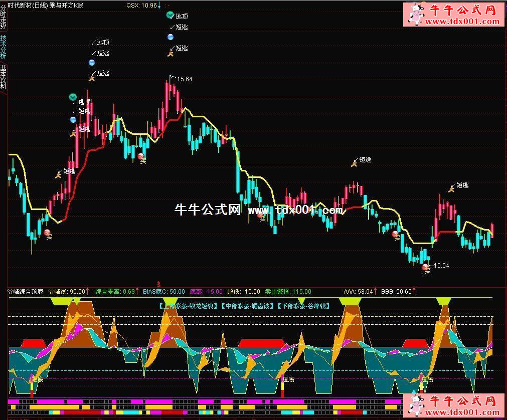Click the runner icon beside the rightmost 短逃 label
The image size is (507, 420).
coord(451,188)
